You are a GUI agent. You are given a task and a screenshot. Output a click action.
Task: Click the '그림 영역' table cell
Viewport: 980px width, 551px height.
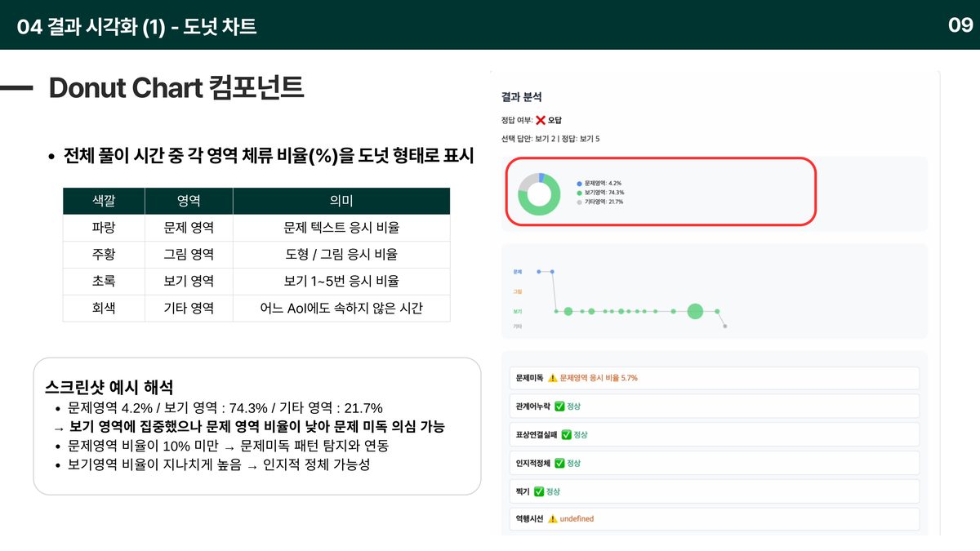tap(189, 255)
